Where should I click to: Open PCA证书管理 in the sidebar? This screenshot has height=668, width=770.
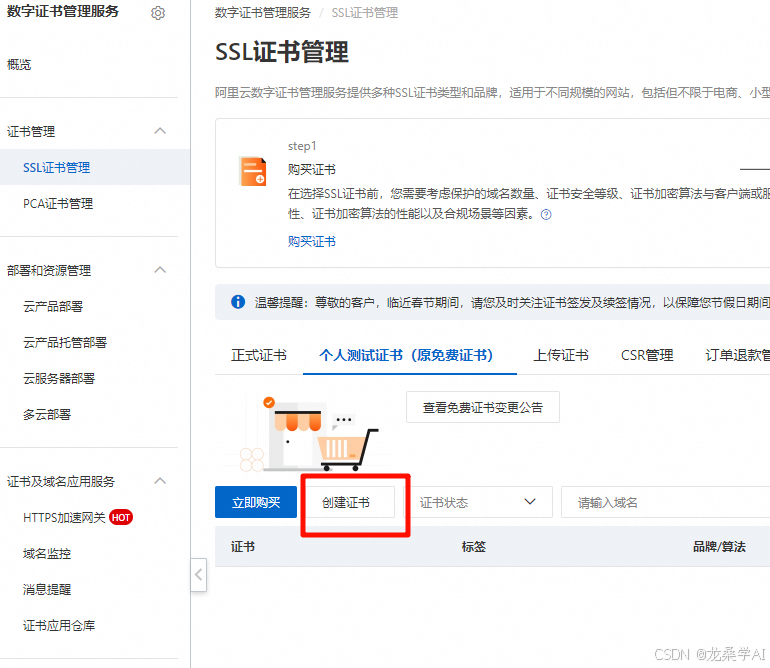tap(58, 203)
